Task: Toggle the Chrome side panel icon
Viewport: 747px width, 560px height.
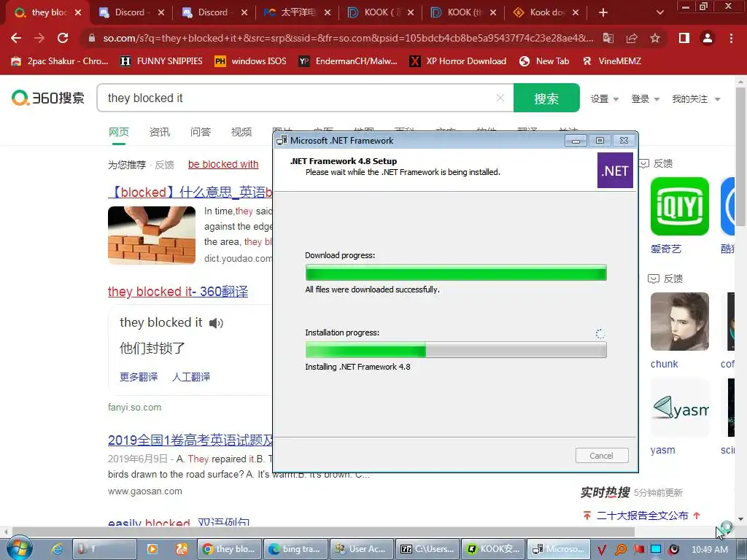Action: [x=684, y=38]
